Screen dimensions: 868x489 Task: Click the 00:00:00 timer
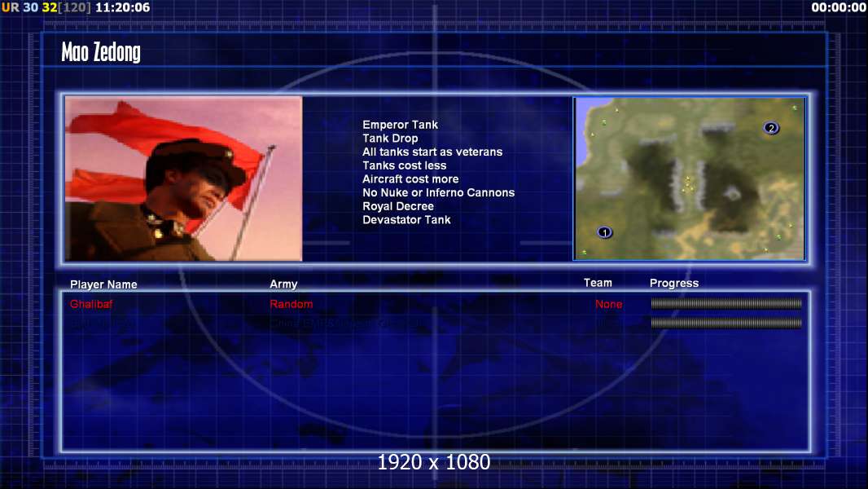(x=838, y=7)
